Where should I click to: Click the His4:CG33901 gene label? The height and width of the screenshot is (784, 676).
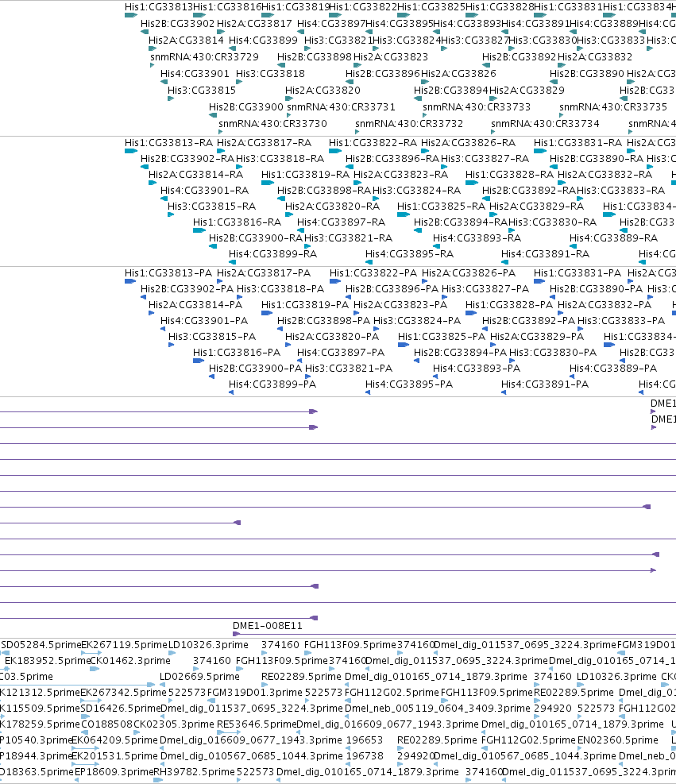point(195,74)
